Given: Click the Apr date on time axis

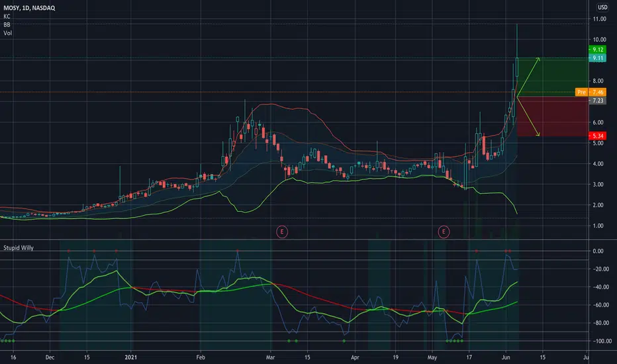Looking at the screenshot, I should click(355, 357).
